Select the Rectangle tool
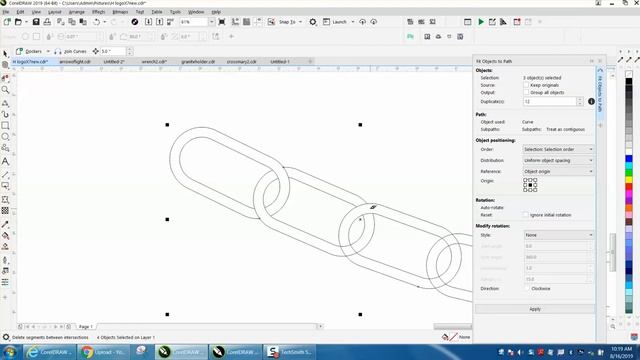This screenshot has height=360, width=640. coord(5,125)
